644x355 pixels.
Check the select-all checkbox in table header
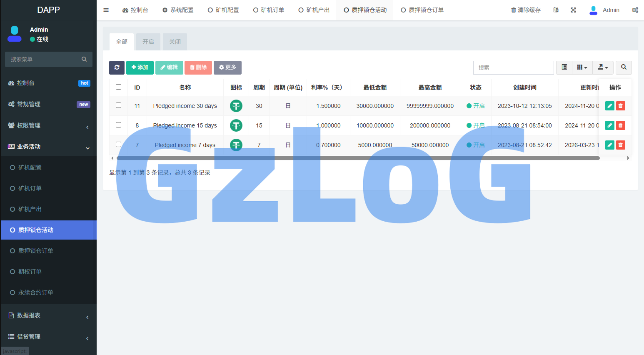coord(118,87)
